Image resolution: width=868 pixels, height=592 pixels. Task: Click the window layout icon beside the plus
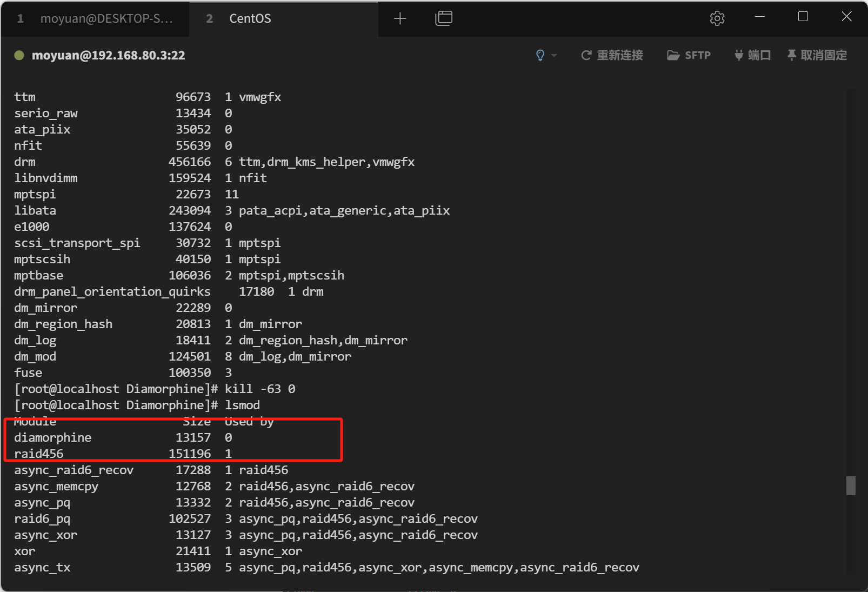[x=444, y=19]
